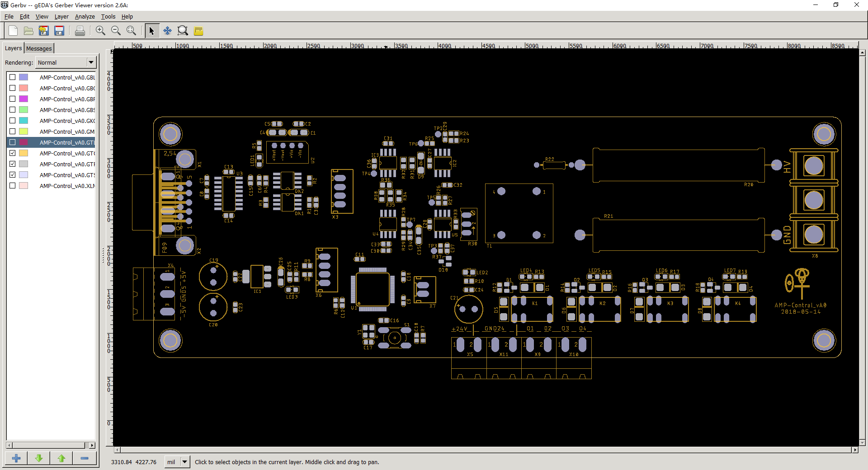Open the Layer menu
The height and width of the screenshot is (470, 868).
[x=61, y=17]
